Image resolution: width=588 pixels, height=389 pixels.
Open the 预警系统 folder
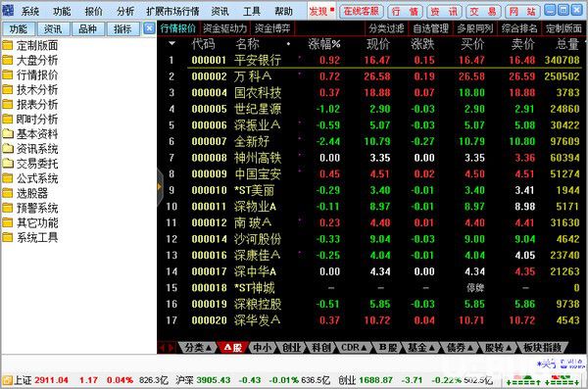tap(30, 208)
